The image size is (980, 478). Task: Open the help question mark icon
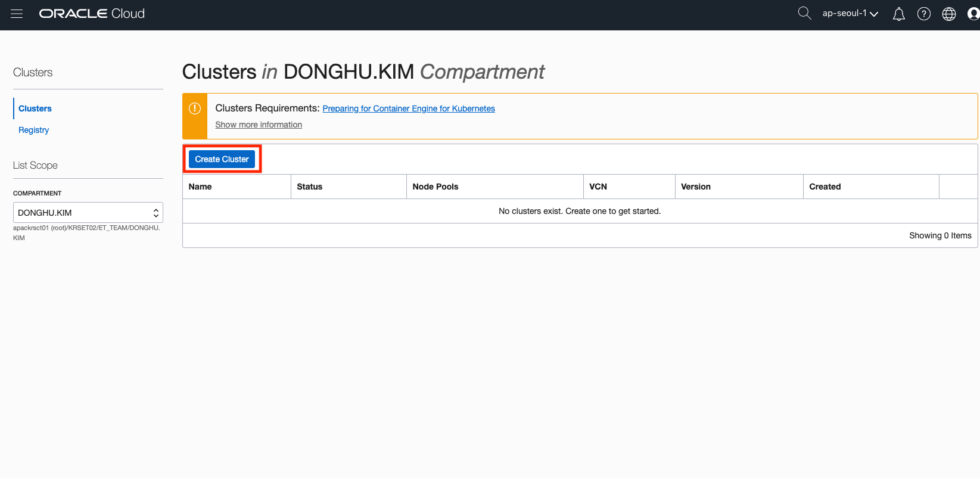coord(924,14)
